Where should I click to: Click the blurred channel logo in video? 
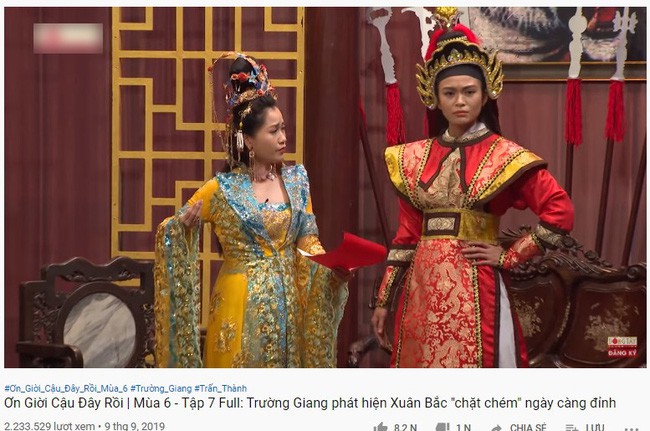tap(68, 39)
